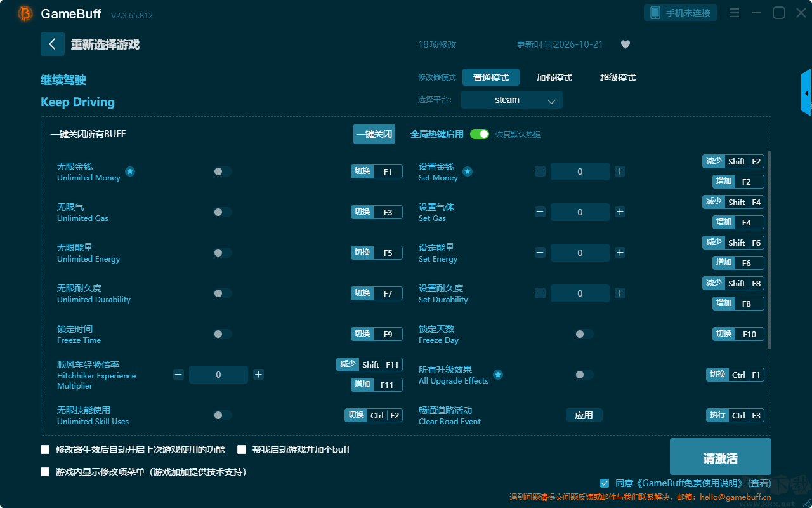Click the Set Durability value input field
The image size is (812, 508).
[580, 293]
